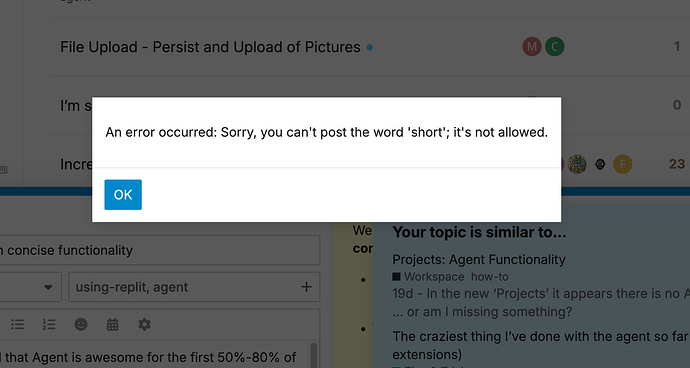Click the tags field with using-replit, agent

pos(194,287)
